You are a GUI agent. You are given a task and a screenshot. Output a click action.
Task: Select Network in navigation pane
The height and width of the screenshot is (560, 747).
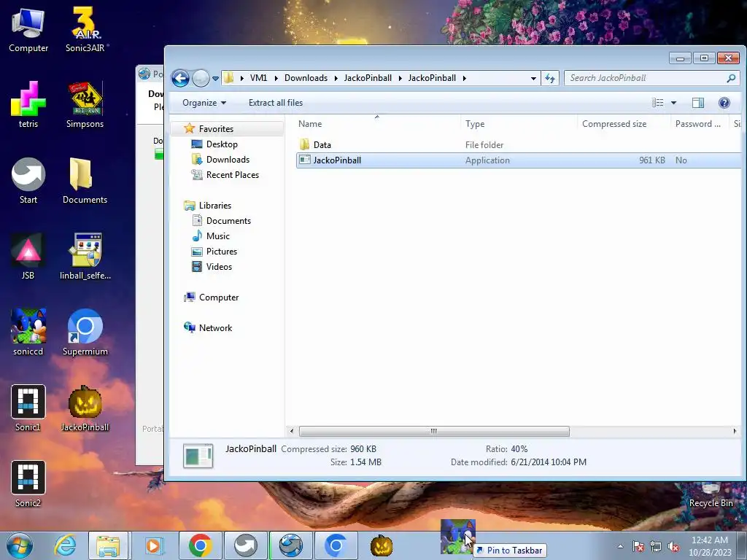tap(215, 328)
